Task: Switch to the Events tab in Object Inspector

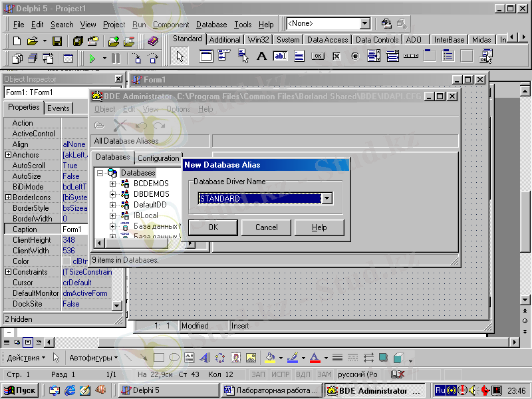Action: (59, 108)
